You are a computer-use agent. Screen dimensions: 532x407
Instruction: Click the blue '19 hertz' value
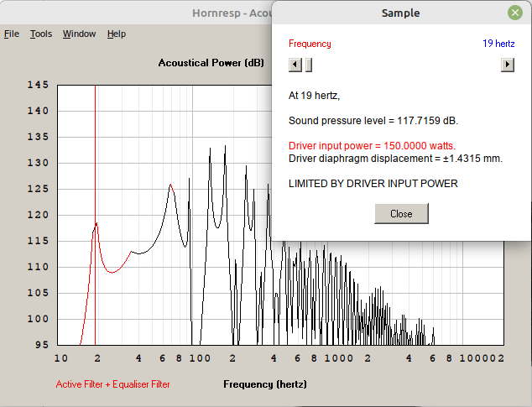tap(498, 44)
